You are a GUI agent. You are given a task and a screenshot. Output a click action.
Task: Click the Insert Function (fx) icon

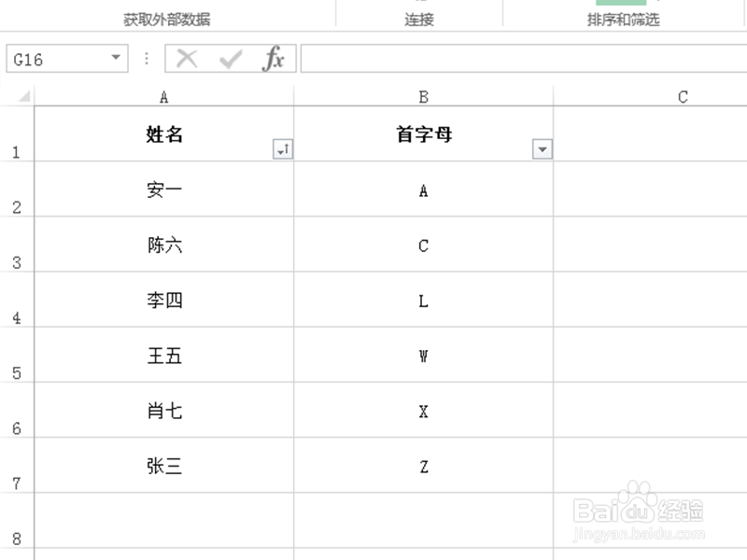click(274, 58)
